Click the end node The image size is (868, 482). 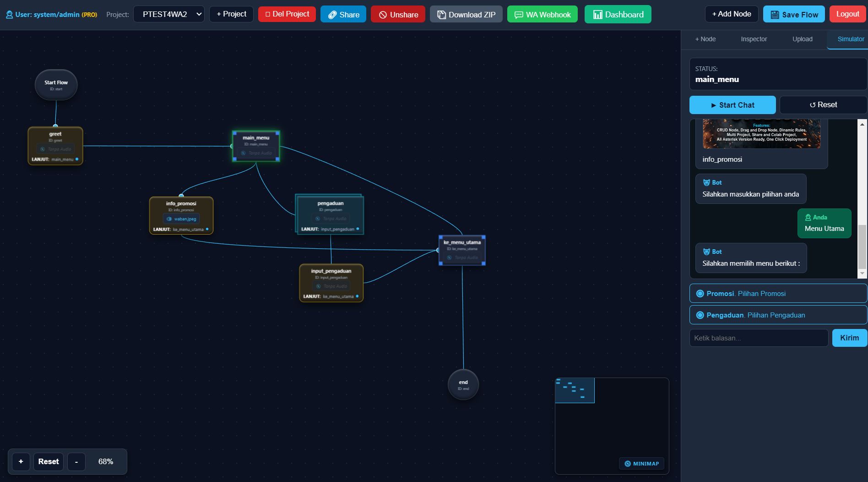[x=463, y=385]
